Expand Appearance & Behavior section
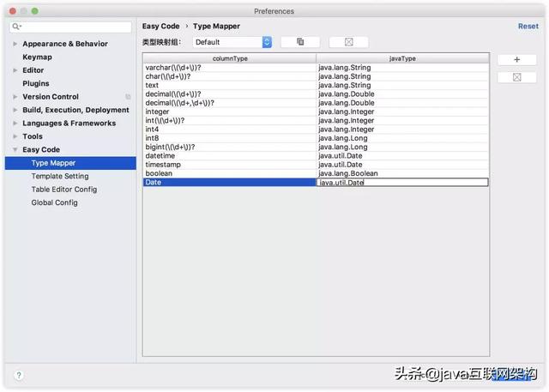This screenshot has width=549, height=392. pyautogui.click(x=15, y=44)
